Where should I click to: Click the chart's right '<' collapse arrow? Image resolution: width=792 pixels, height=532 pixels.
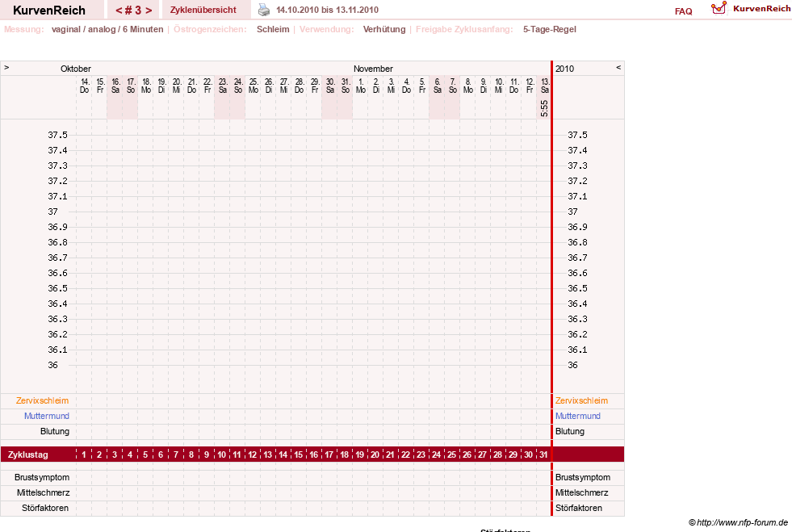618,68
